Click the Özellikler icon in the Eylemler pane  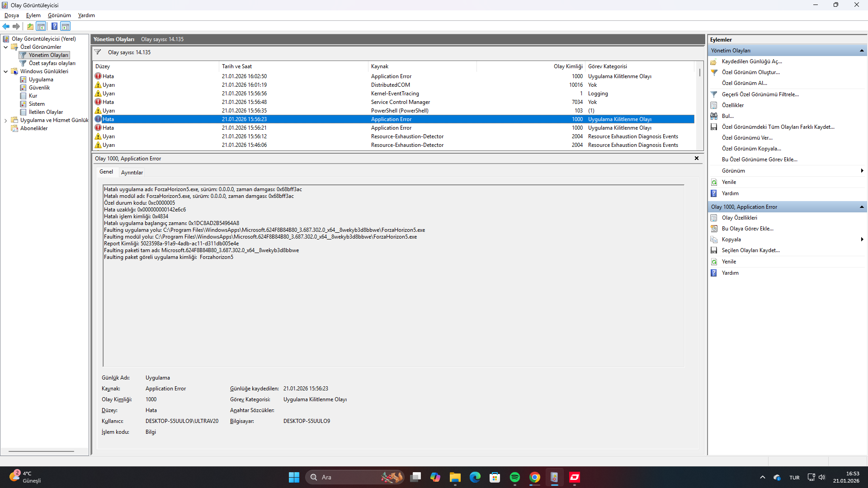[714, 105]
